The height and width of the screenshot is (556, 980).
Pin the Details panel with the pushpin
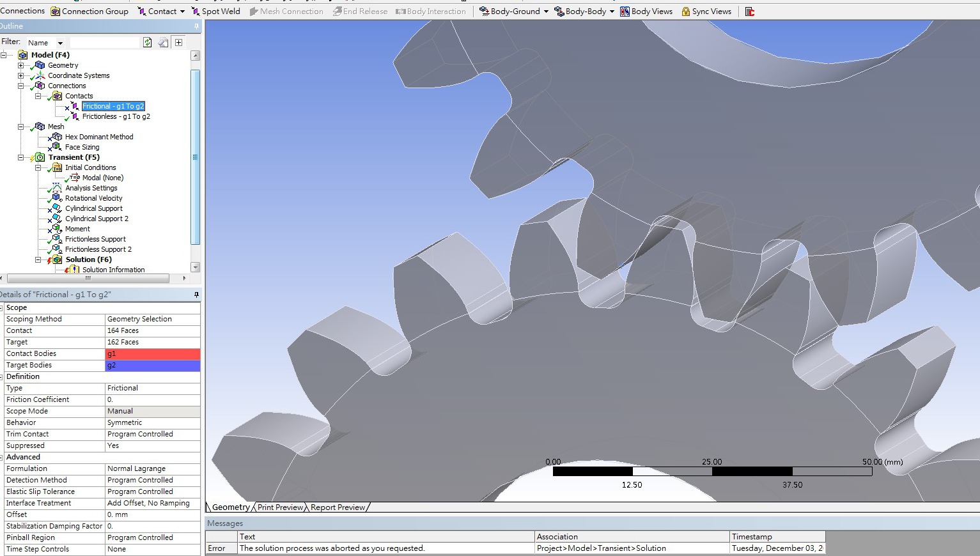(x=196, y=295)
